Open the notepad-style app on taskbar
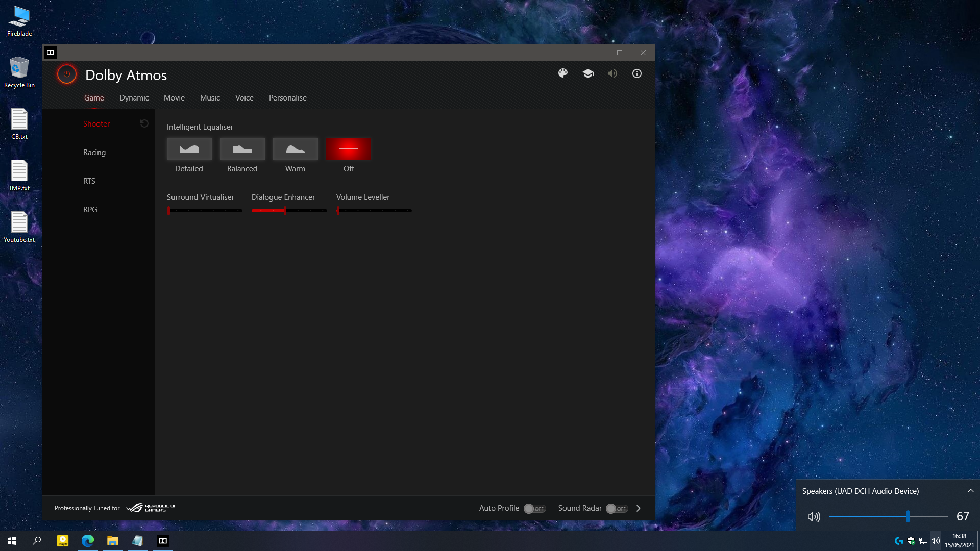Screen dimensions: 980x551 coord(138,541)
